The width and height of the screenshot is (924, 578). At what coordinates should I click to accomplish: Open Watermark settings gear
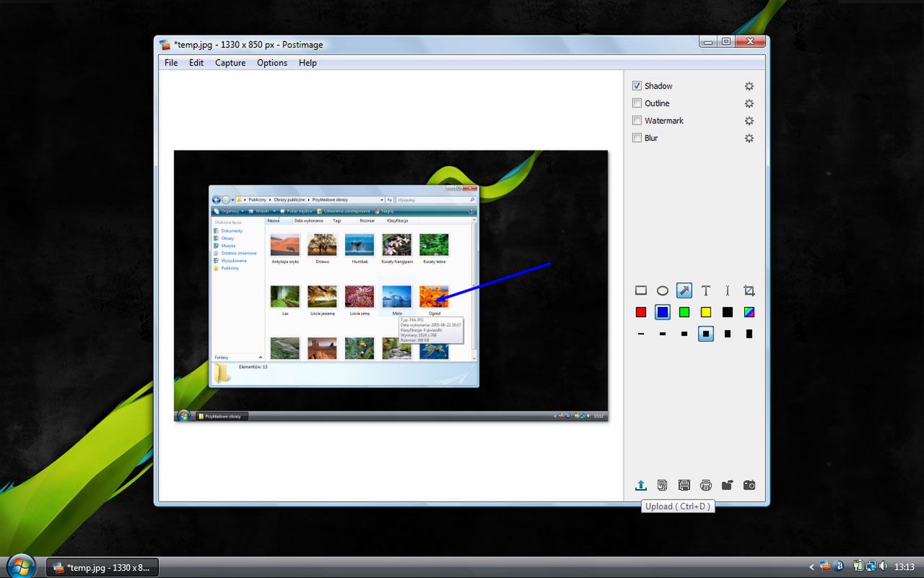tap(749, 121)
